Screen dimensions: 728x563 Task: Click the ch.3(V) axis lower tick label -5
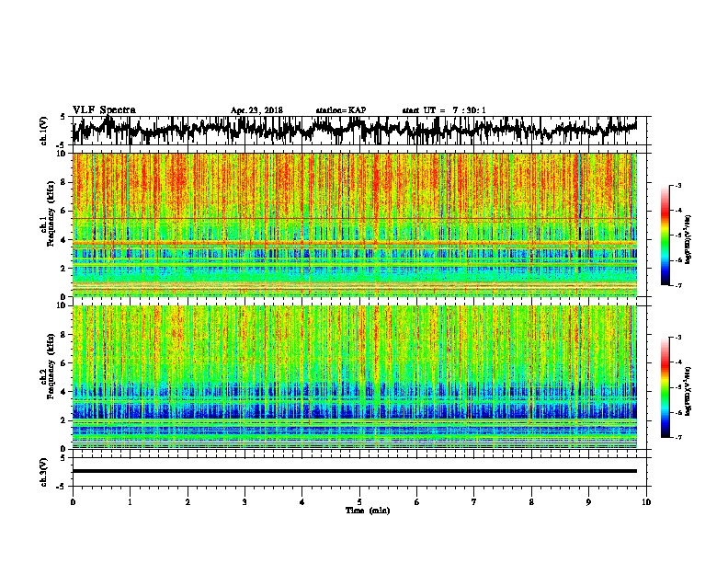coord(61,487)
